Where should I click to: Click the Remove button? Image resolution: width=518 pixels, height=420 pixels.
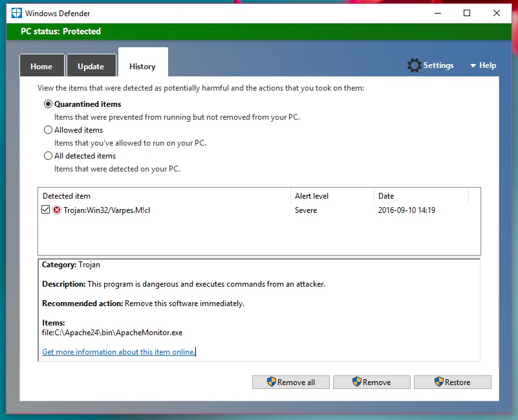coord(372,382)
